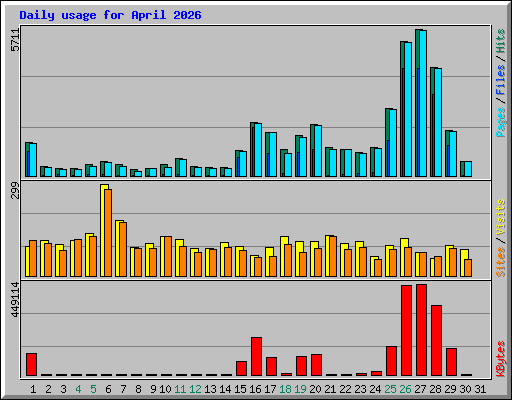Click the KBytes legend label
The image size is (512, 400).
(501, 359)
